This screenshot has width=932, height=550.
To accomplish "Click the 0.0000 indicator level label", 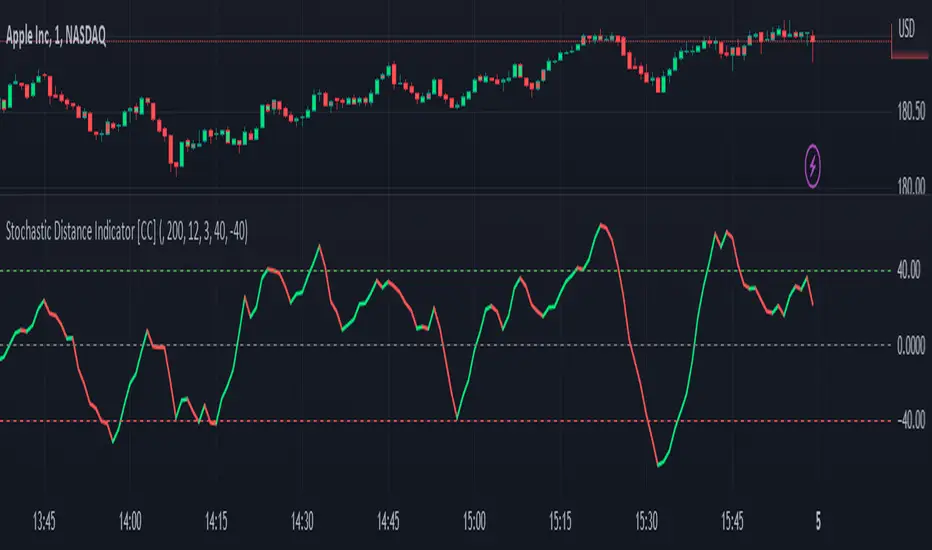I will coord(911,346).
